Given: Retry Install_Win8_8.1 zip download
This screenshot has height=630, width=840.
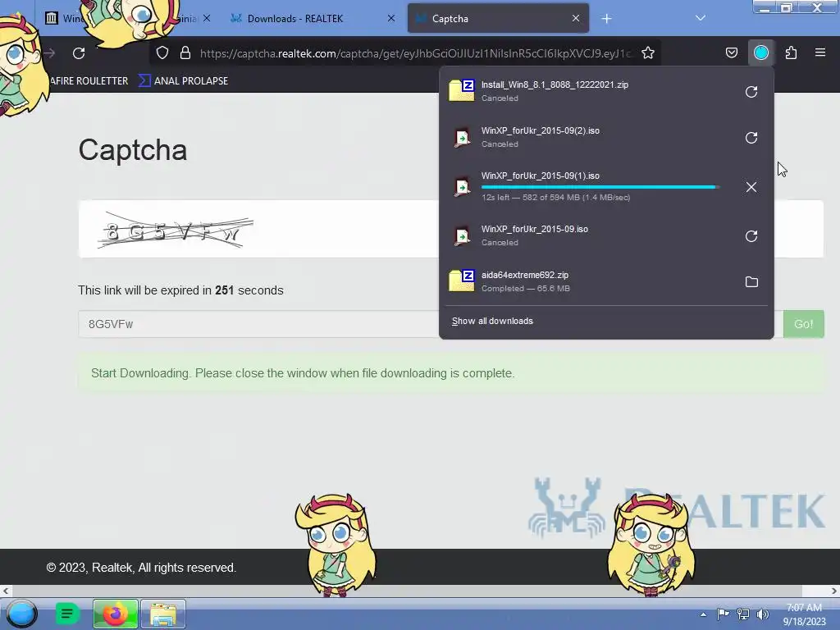Looking at the screenshot, I should [x=751, y=92].
